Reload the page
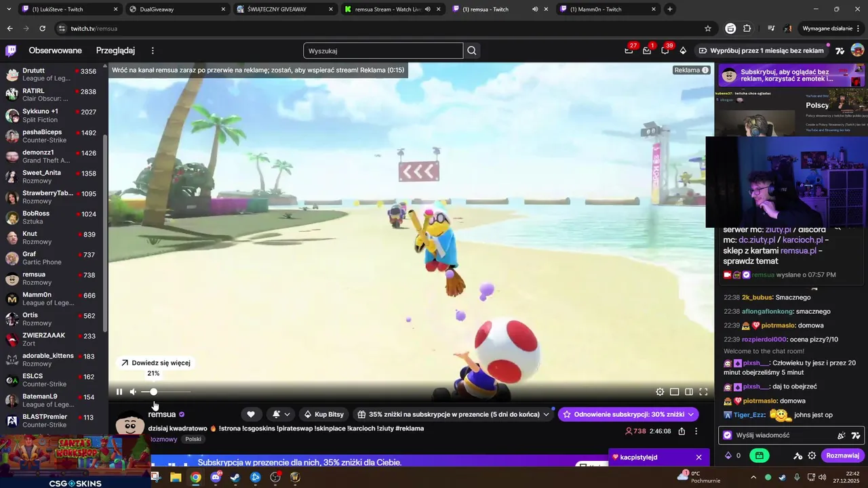868x488 pixels. (x=42, y=28)
